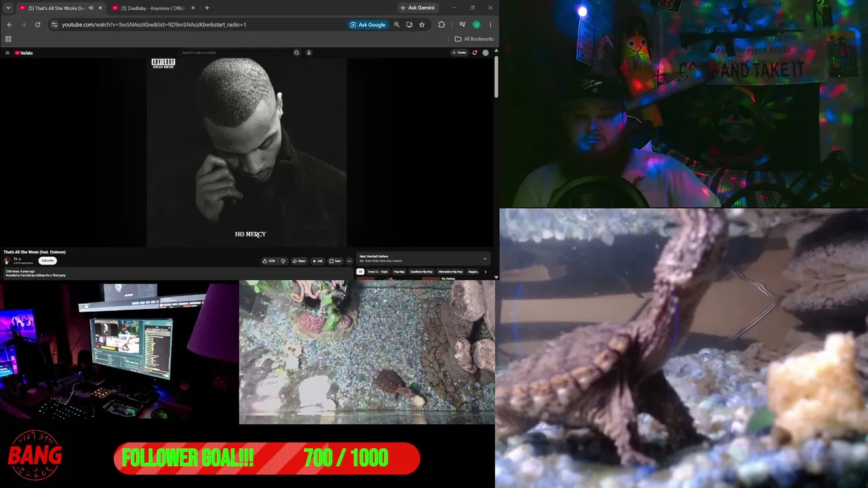Open the Chrome profile avatar
The image size is (868, 488).
click(477, 24)
